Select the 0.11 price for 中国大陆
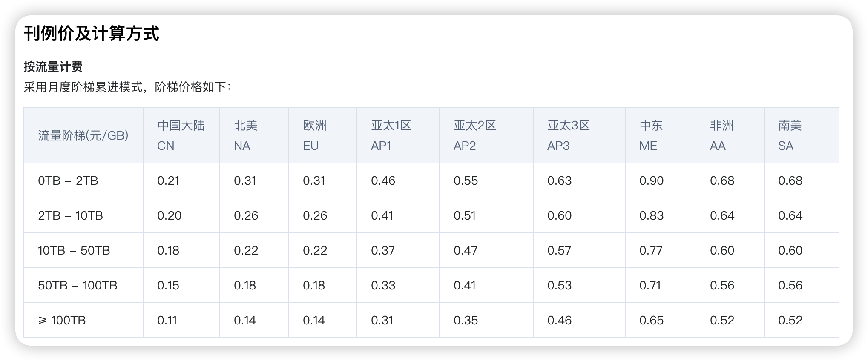This screenshot has width=868, height=361. pos(167,321)
